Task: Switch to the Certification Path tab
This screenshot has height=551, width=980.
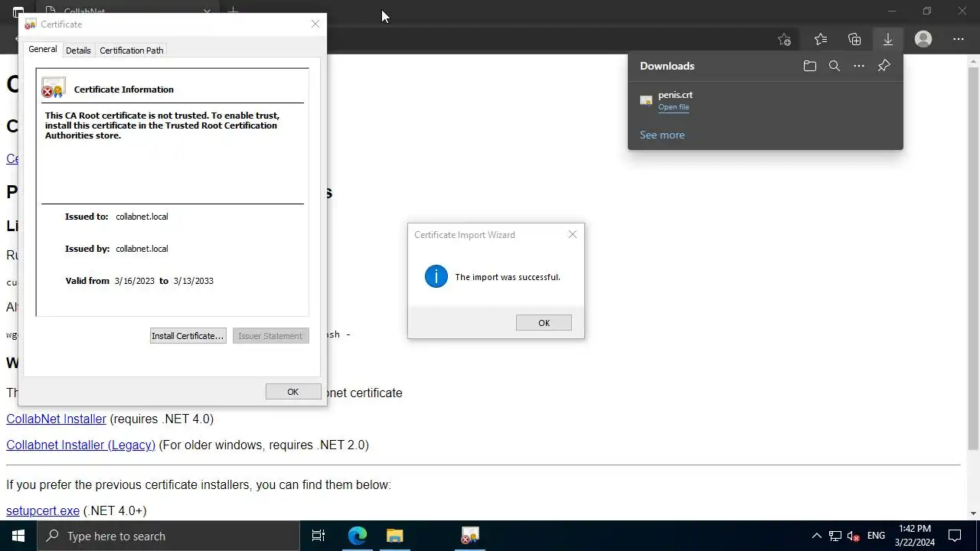Action: tap(132, 51)
